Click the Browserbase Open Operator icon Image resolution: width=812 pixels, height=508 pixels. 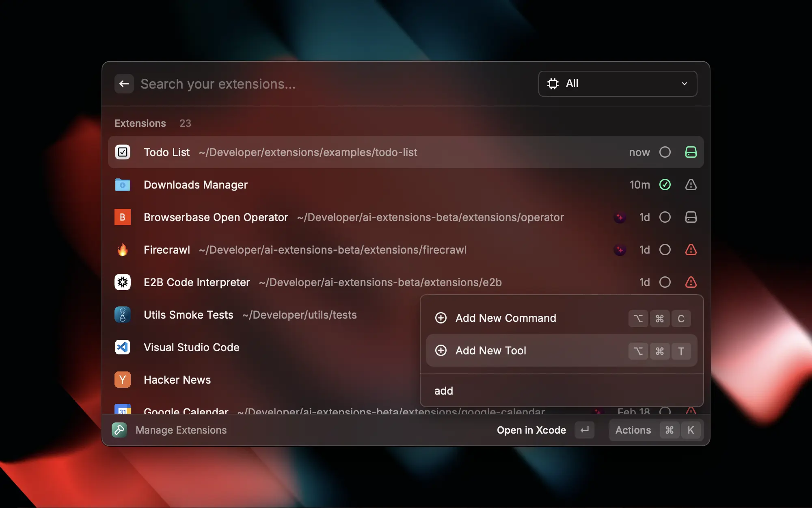(123, 217)
